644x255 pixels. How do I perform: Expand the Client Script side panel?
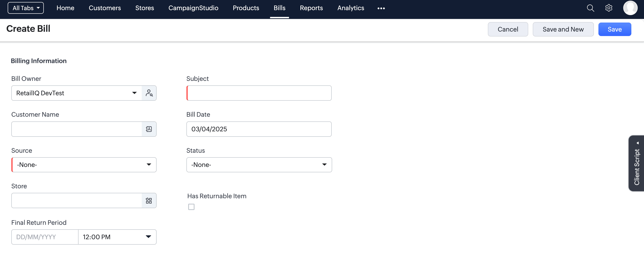pyautogui.click(x=637, y=163)
